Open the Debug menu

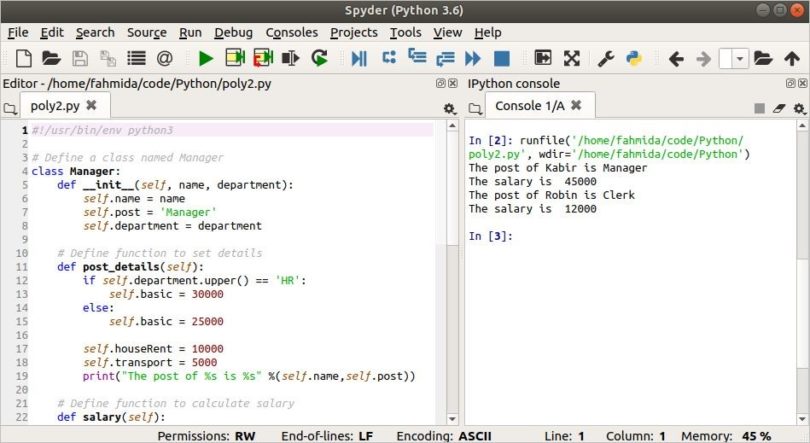(x=233, y=33)
